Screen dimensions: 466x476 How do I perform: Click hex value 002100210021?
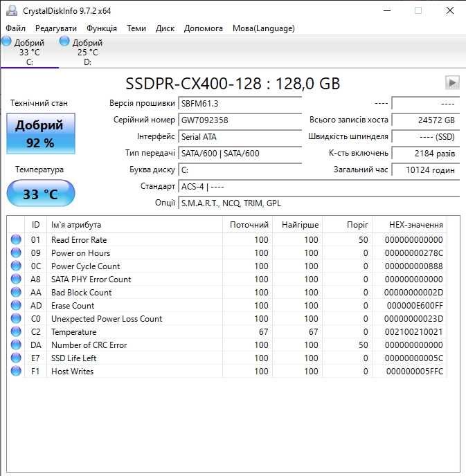click(414, 332)
